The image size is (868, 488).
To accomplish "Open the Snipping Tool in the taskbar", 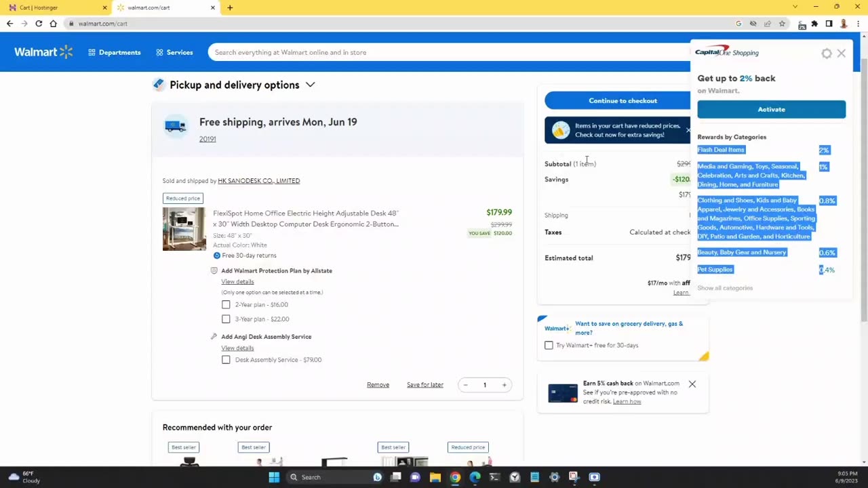I will 574,477.
